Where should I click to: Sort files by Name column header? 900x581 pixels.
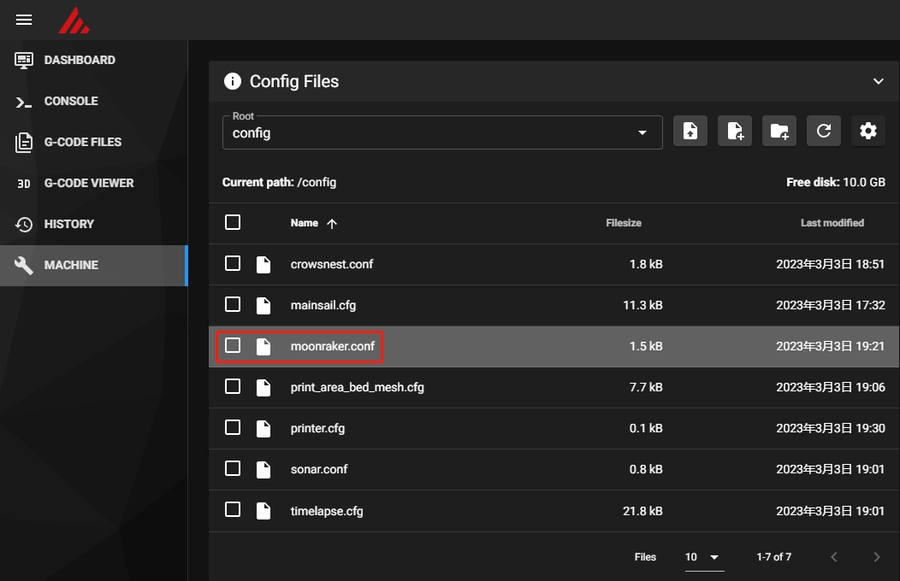[x=304, y=223]
